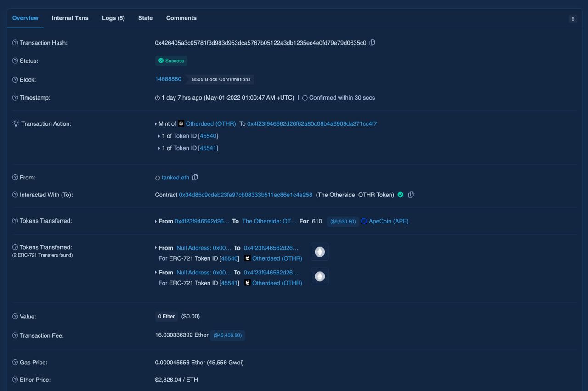Switch to the Overview tab
588x391 pixels.
click(25, 18)
